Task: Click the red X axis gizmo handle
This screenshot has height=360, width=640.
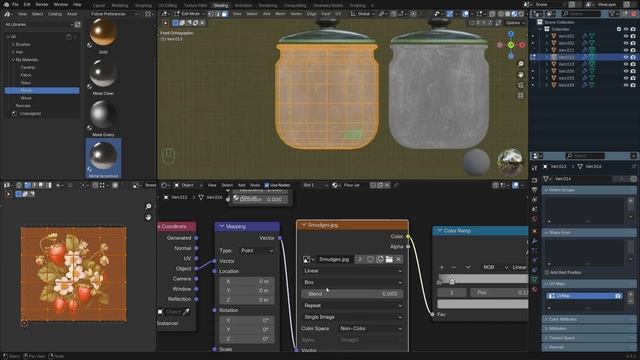Action: (x=522, y=45)
